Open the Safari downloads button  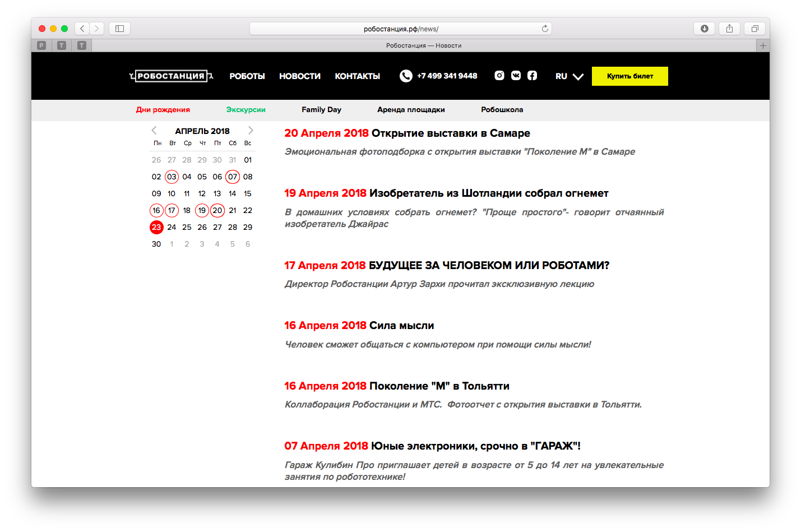pyautogui.click(x=704, y=29)
